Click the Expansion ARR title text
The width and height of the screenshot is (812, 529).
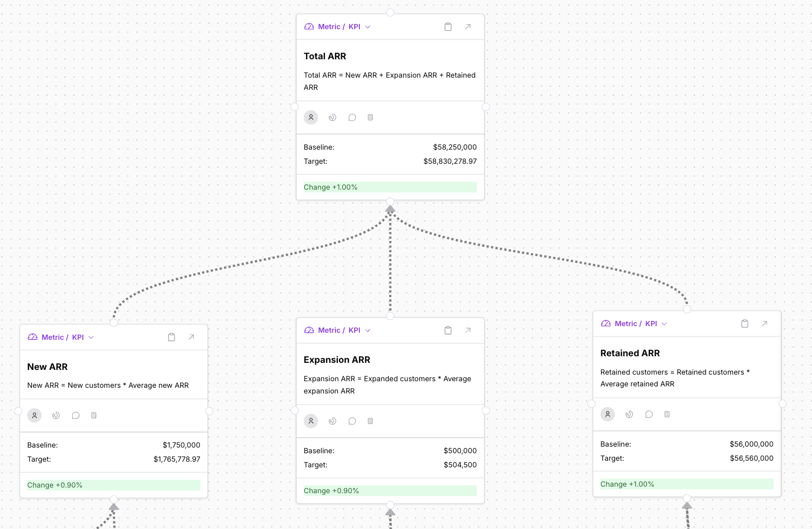(337, 360)
